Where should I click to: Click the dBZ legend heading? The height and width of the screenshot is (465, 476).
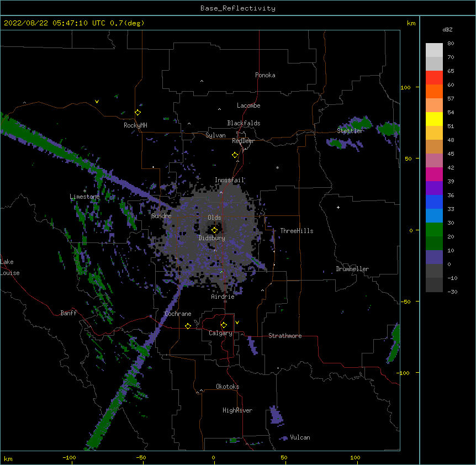click(x=447, y=29)
